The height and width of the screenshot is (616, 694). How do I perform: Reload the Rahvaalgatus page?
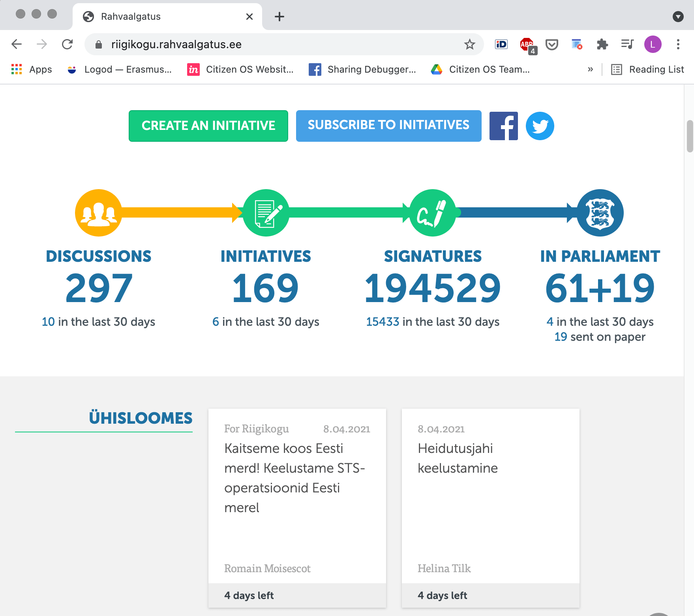coord(68,44)
